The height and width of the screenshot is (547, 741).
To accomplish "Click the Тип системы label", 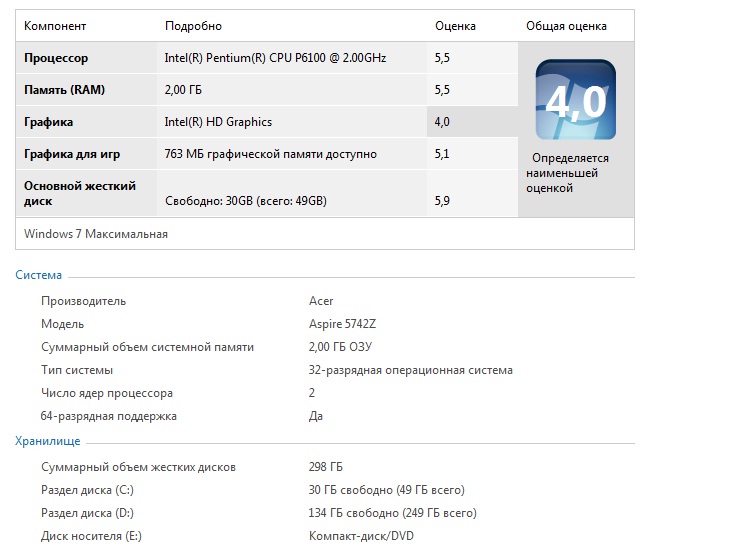I will pyautogui.click(x=77, y=370).
